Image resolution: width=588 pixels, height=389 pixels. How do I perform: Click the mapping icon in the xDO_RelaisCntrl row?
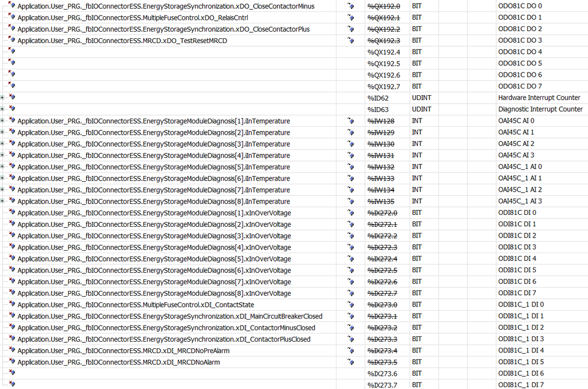(351, 17)
